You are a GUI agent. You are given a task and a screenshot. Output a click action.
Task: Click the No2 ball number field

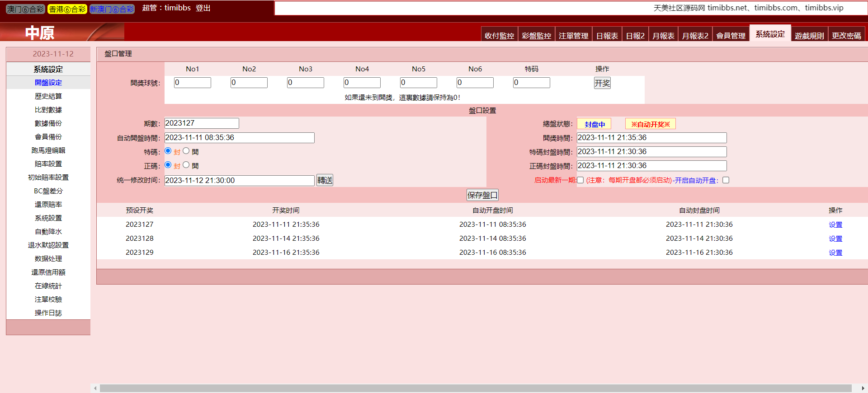[x=249, y=83]
